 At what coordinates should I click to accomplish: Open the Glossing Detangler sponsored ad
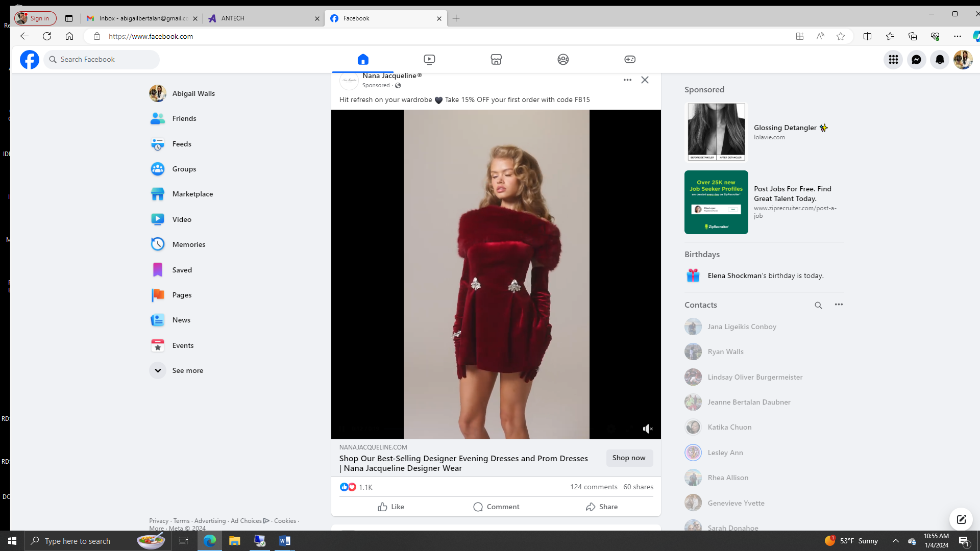click(764, 132)
